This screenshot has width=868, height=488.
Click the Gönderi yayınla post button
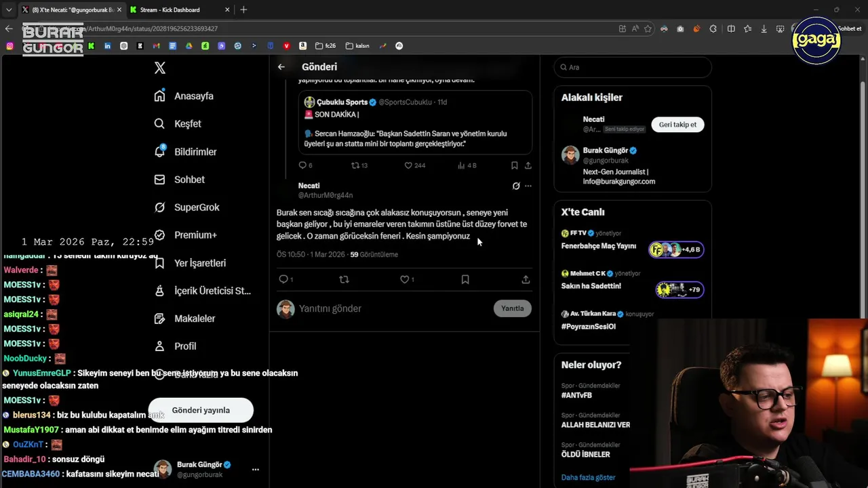coord(201,410)
